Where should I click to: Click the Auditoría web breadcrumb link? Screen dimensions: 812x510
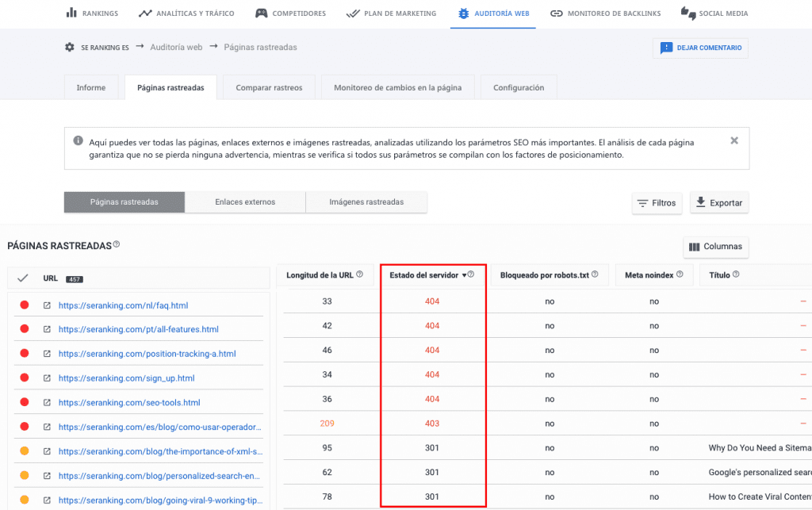[x=176, y=47]
